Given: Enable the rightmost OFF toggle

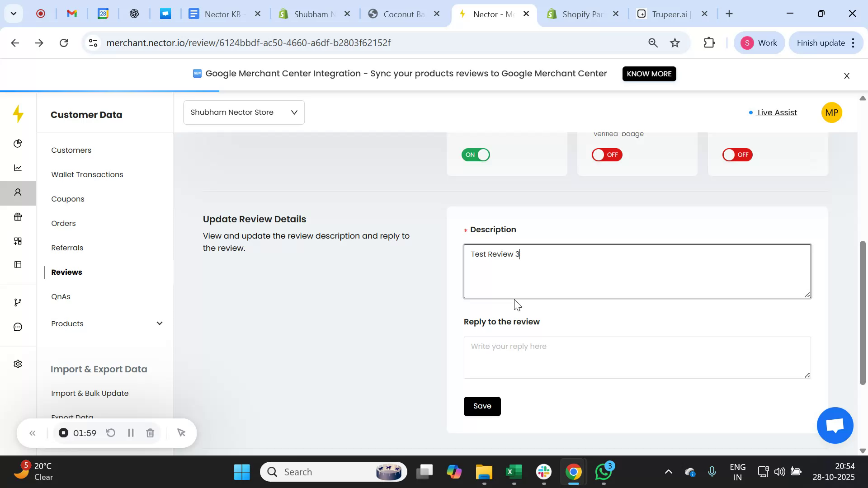Looking at the screenshot, I should 737,155.
